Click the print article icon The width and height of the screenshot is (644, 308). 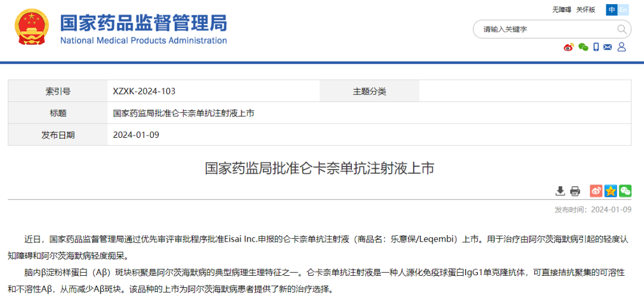point(575,191)
